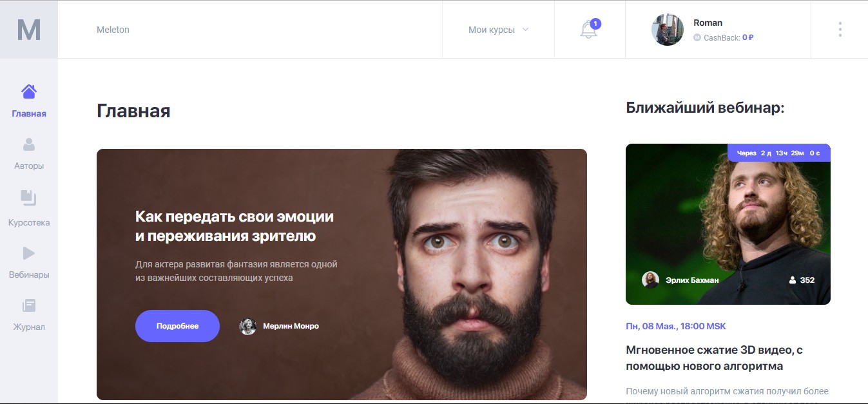This screenshot has height=404, width=868.
Task: Open webinar title Мгновенное сжатие 3D видео
Action: 714,358
